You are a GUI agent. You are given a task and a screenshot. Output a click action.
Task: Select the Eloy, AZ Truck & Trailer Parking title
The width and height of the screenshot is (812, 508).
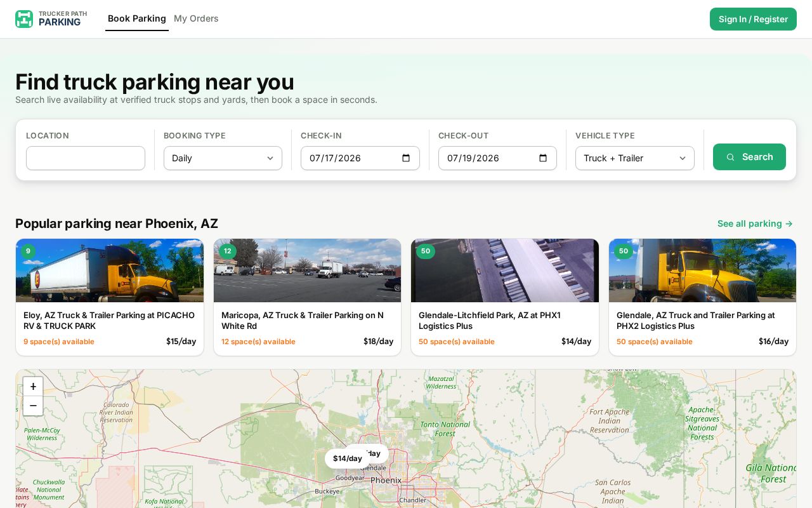pos(109,321)
